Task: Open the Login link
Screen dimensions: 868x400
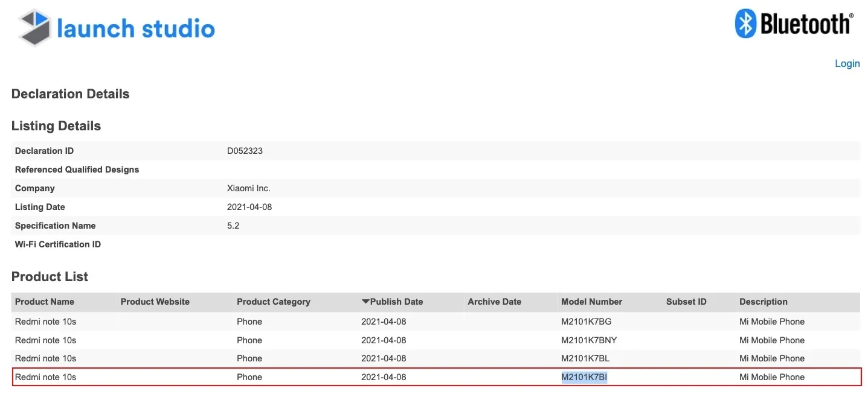Action: click(847, 64)
